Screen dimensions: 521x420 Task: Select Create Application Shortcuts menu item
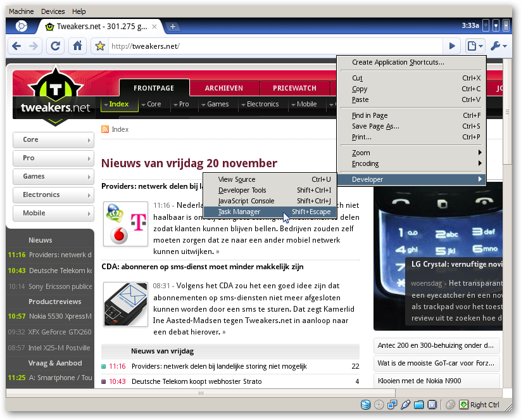click(x=411, y=62)
